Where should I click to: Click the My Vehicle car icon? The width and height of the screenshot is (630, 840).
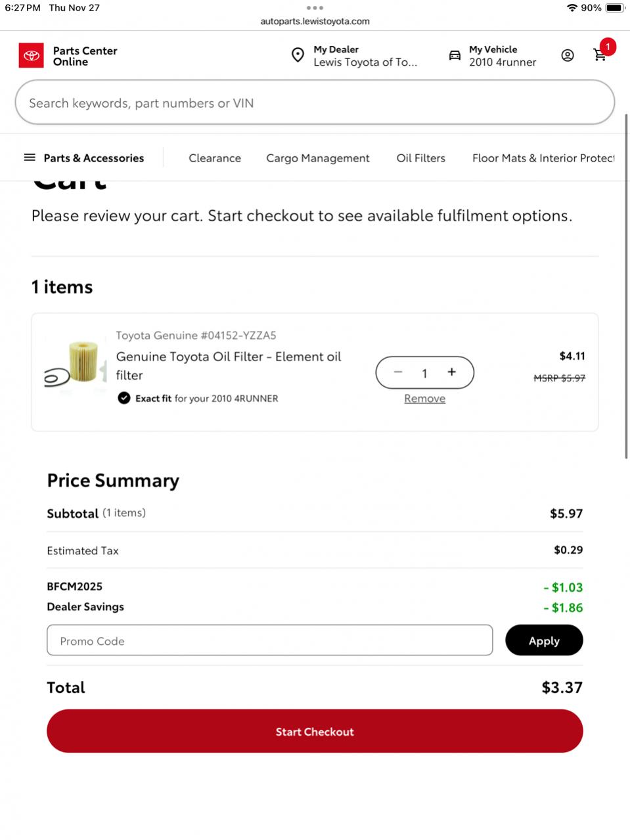click(x=455, y=55)
